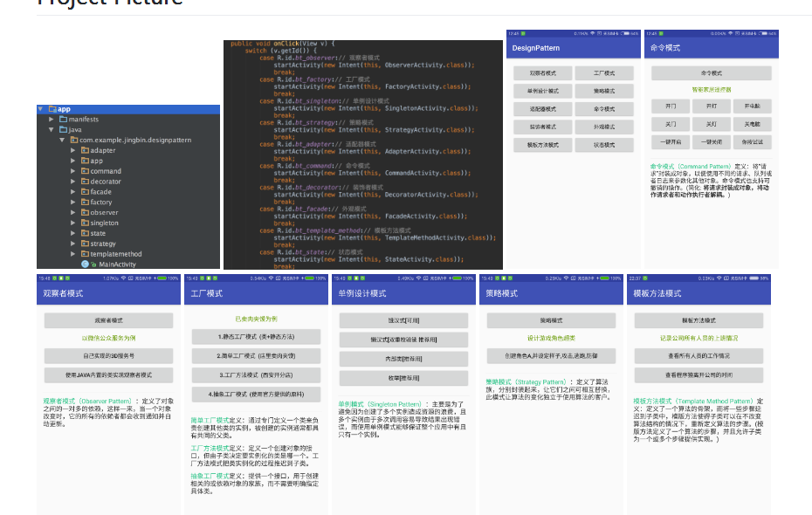The height and width of the screenshot is (515, 812).
Task: Click the adapter package folder icon
Action: point(85,150)
